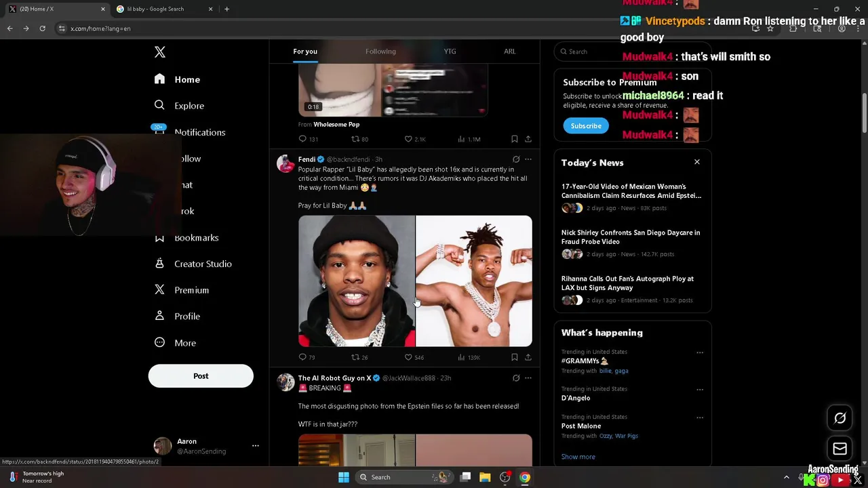Share the Fendi post
The height and width of the screenshot is (488, 868).
point(528,357)
